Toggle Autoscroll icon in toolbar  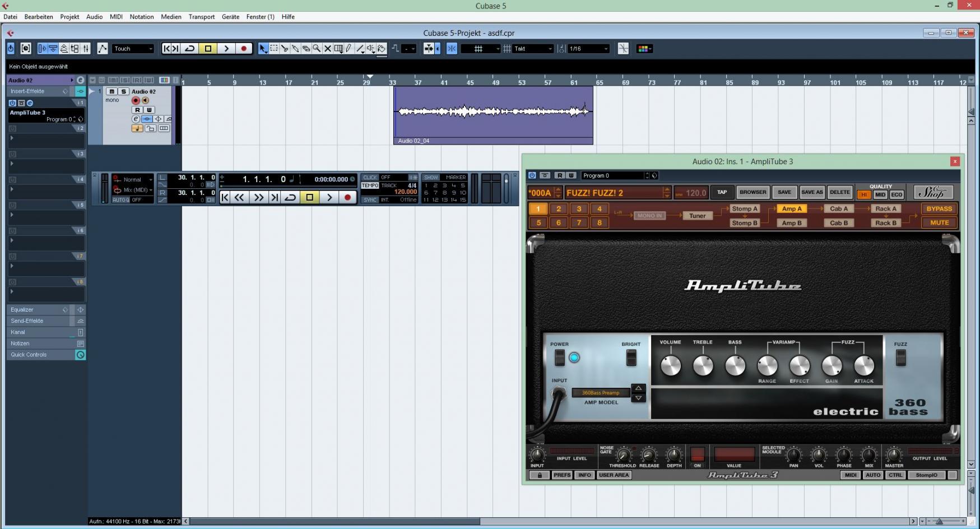429,49
